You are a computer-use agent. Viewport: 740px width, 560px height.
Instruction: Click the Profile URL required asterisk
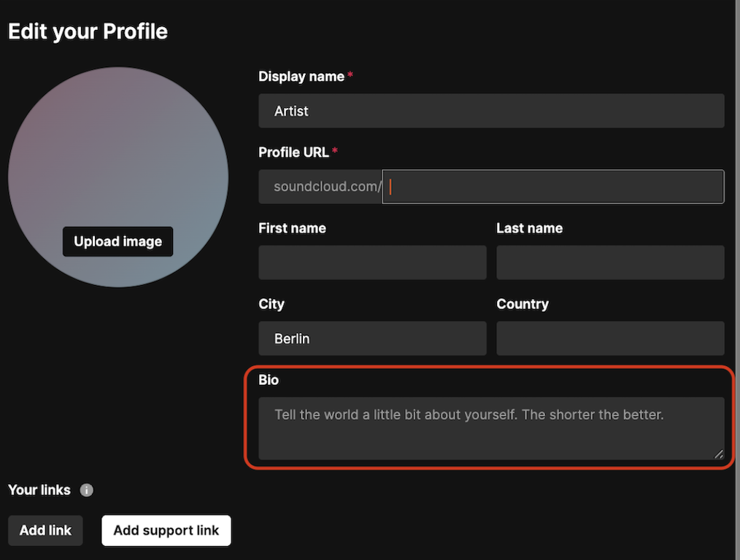pyautogui.click(x=334, y=152)
